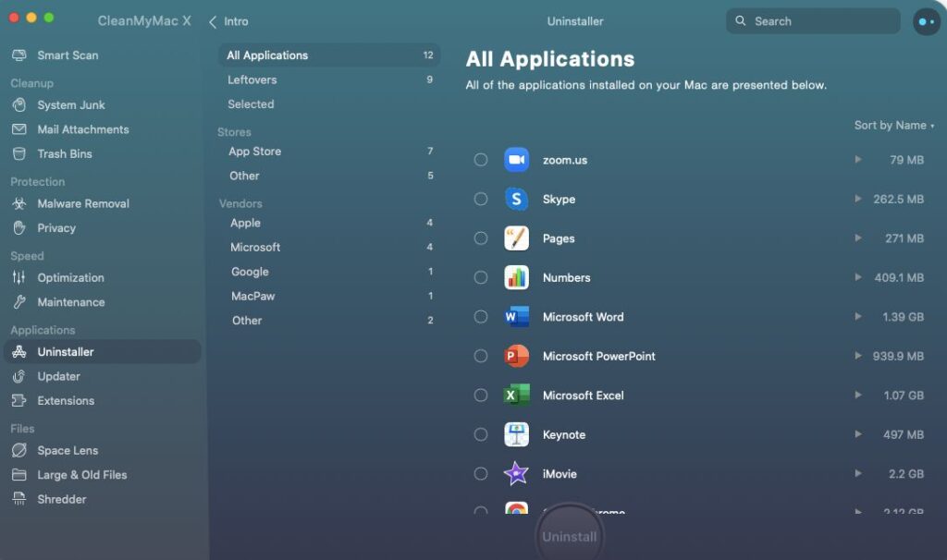Filter by Microsoft vendor

(329, 247)
